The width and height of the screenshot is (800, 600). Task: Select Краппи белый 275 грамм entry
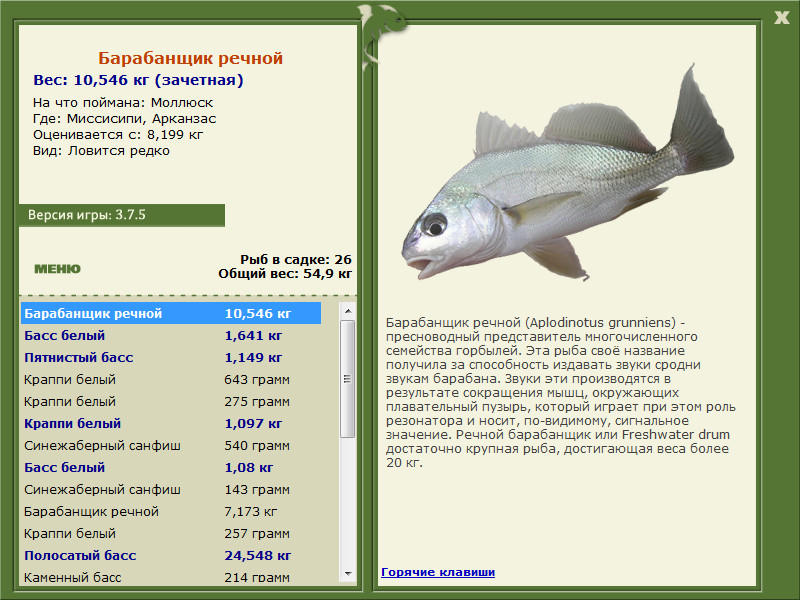tap(170, 402)
